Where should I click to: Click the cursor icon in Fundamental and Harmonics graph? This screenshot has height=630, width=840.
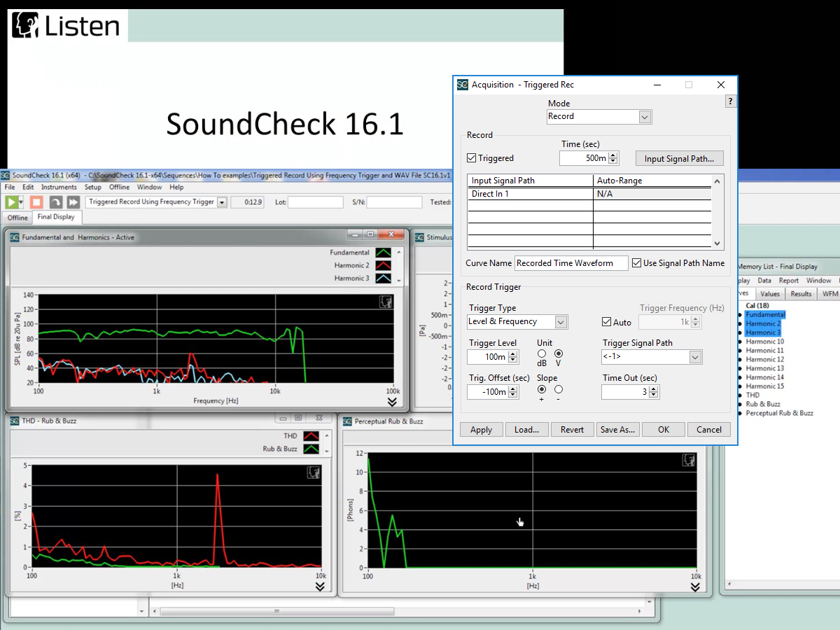click(384, 301)
